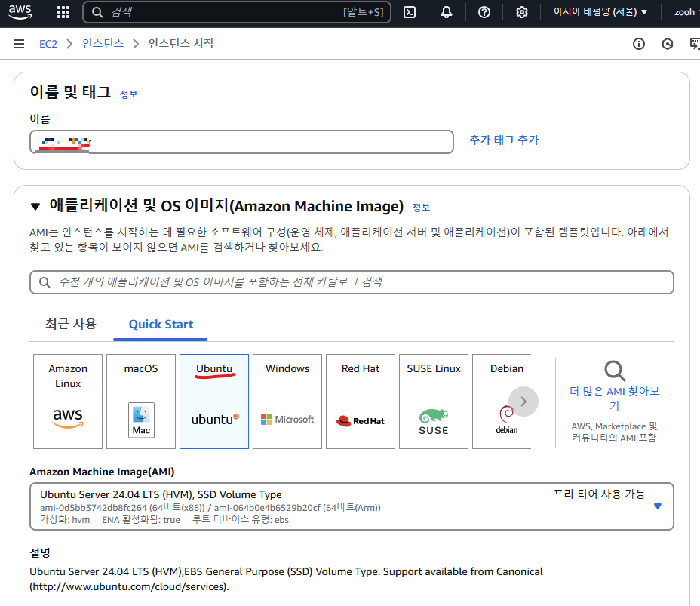
Task: Open 정보 link beside 이름 및 태그
Action: pyautogui.click(x=128, y=94)
